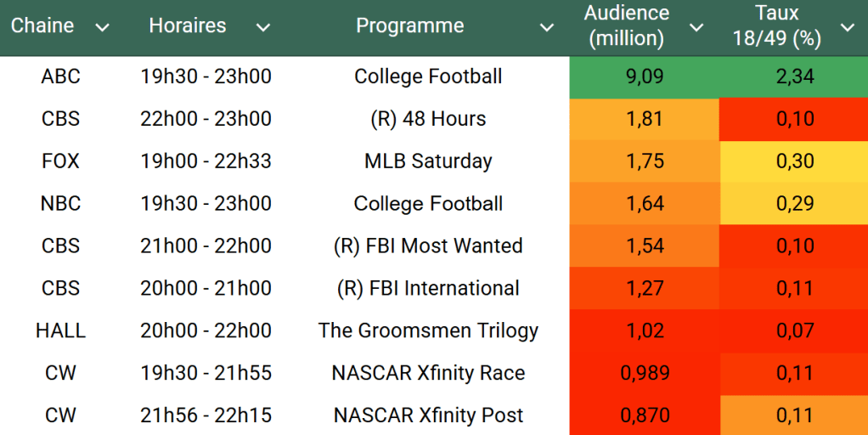The image size is (868, 435).
Task: Select the NBC channel cell
Action: tap(60, 204)
